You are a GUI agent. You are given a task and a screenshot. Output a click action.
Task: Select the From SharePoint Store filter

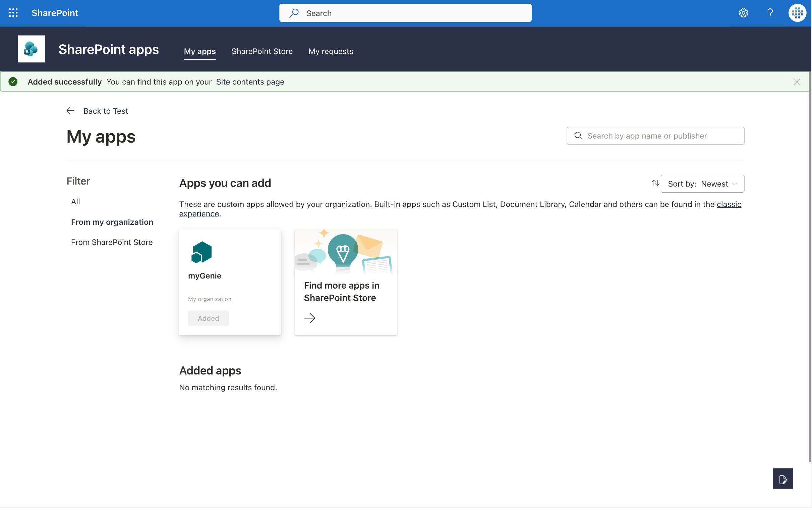click(x=112, y=242)
